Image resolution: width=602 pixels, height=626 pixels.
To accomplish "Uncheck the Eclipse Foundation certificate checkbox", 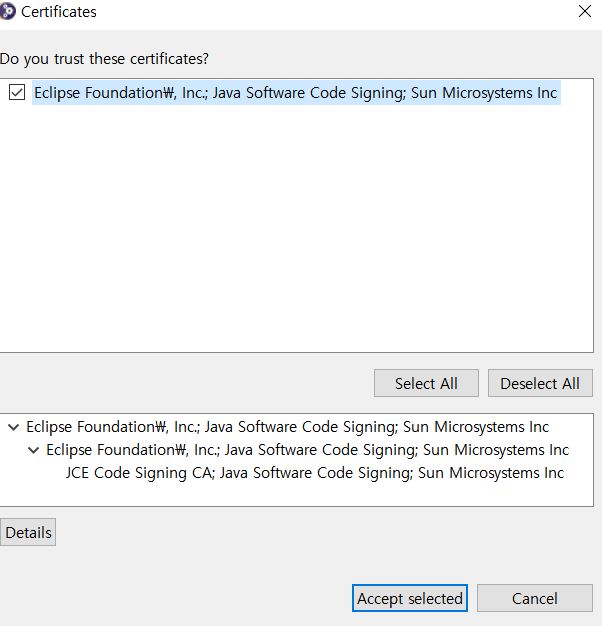I will coord(17,93).
